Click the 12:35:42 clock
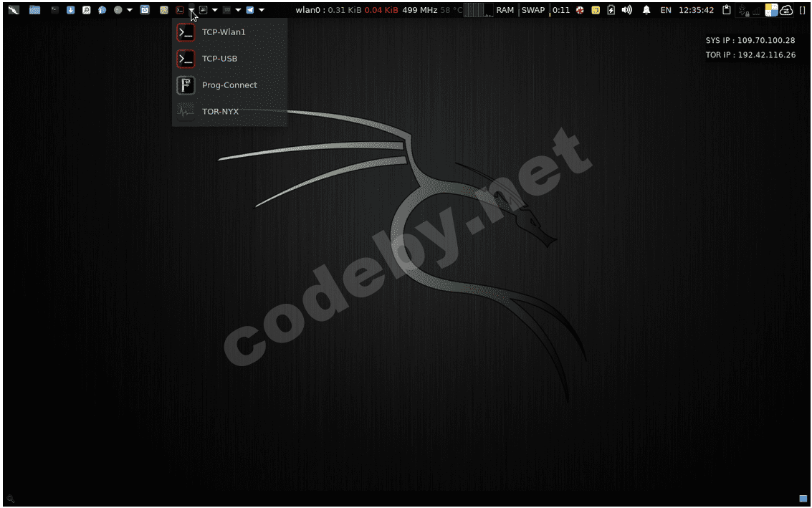Image resolution: width=812 pixels, height=508 pixels. click(x=696, y=10)
